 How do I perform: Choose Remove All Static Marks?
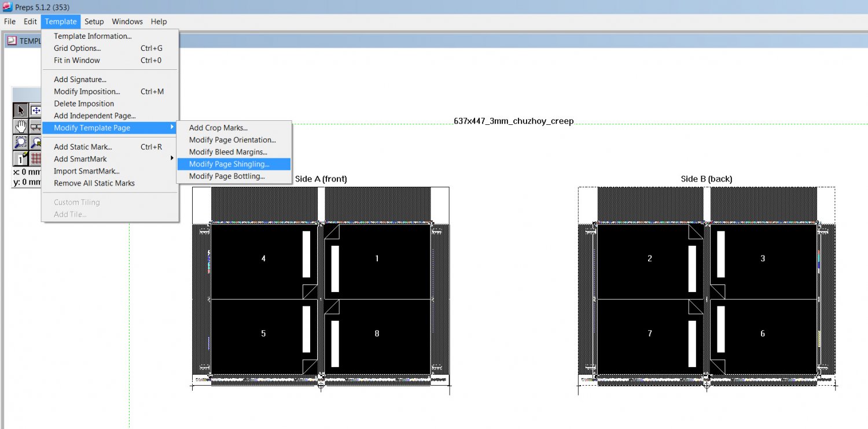(x=110, y=183)
